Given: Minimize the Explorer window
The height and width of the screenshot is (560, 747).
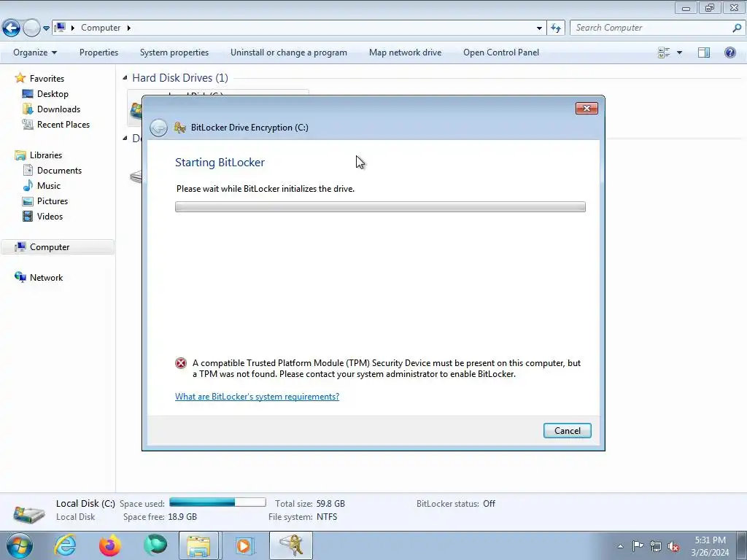Looking at the screenshot, I should (x=686, y=7).
